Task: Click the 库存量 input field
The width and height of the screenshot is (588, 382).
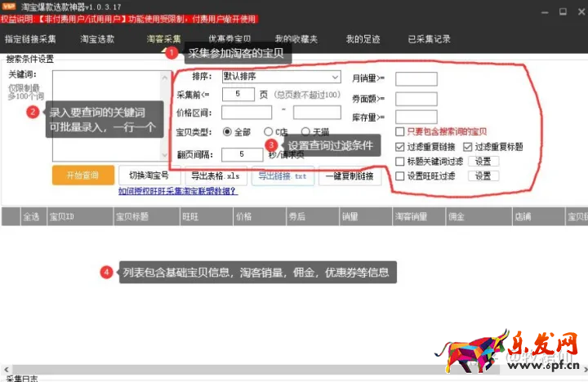Action: pyautogui.click(x=416, y=117)
